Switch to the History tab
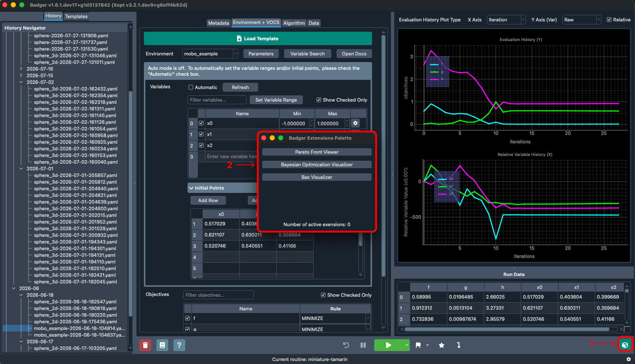The width and height of the screenshot is (635, 364). click(x=53, y=16)
